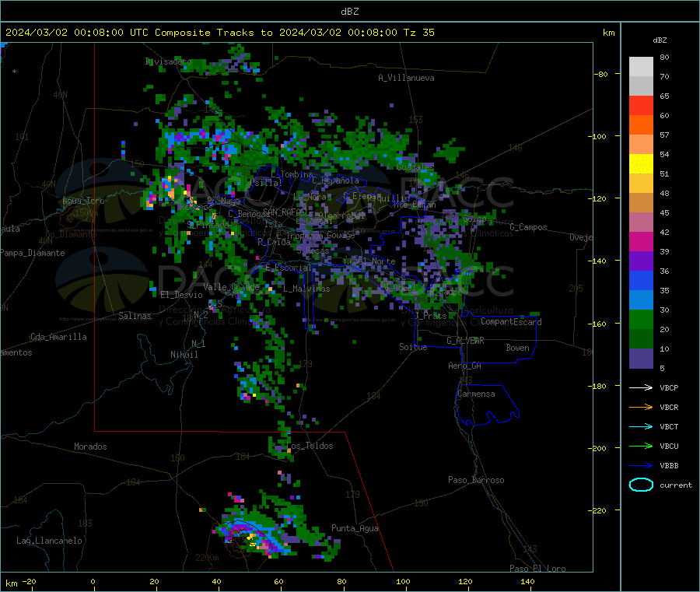Viewport: 700px width, 592px height.
Task: Click the dBZ title at top
Action: point(349,12)
